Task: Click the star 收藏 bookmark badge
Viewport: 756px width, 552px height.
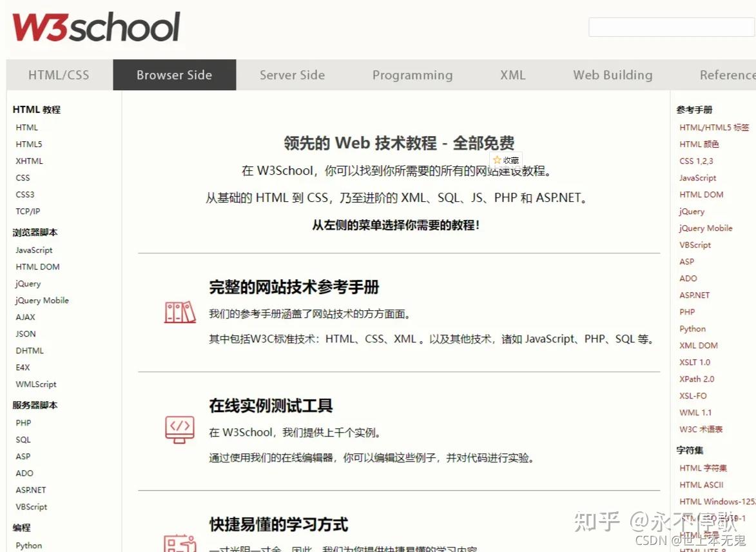Action: click(506, 160)
